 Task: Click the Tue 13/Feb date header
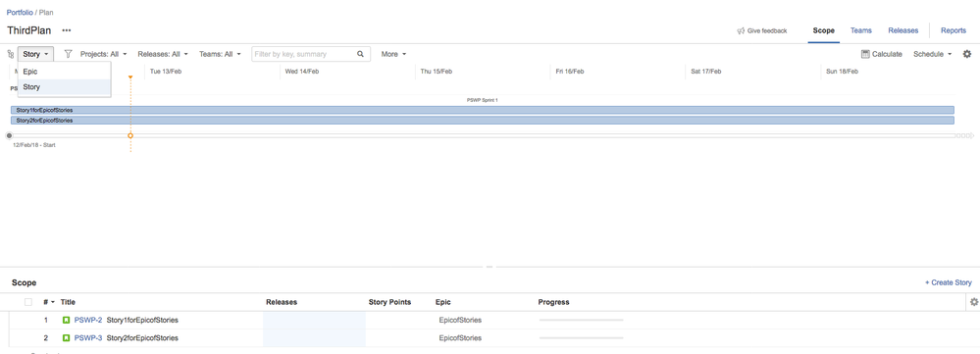click(x=166, y=72)
